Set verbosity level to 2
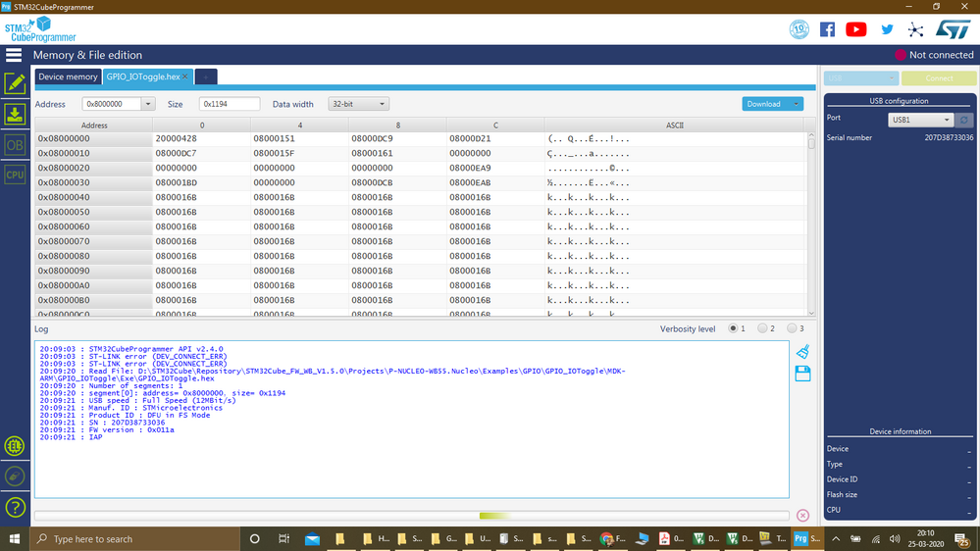 point(762,328)
